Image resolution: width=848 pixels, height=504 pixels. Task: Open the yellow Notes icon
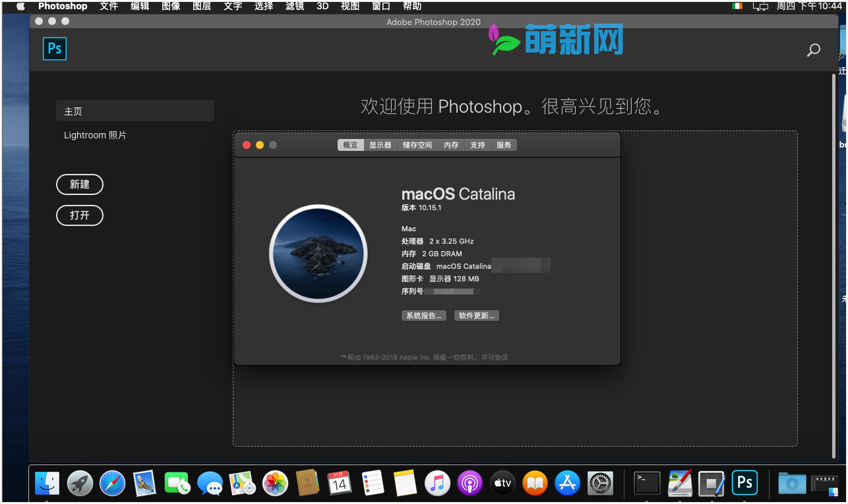405,484
